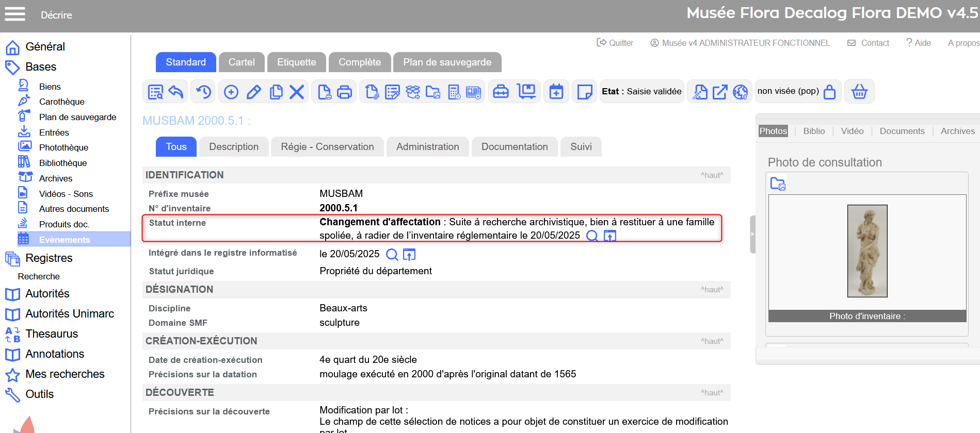
Task: Collapse the right photo panel handle
Action: point(752,234)
